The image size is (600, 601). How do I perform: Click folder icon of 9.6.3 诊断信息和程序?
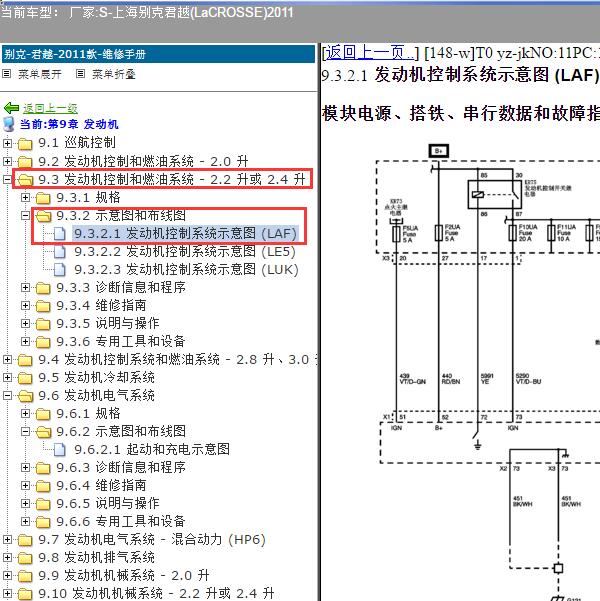pyautogui.click(x=43, y=468)
